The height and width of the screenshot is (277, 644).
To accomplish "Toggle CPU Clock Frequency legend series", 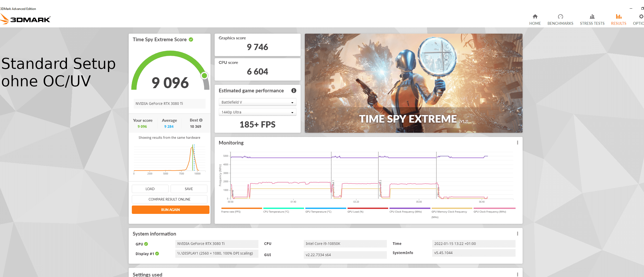I will pos(410,210).
